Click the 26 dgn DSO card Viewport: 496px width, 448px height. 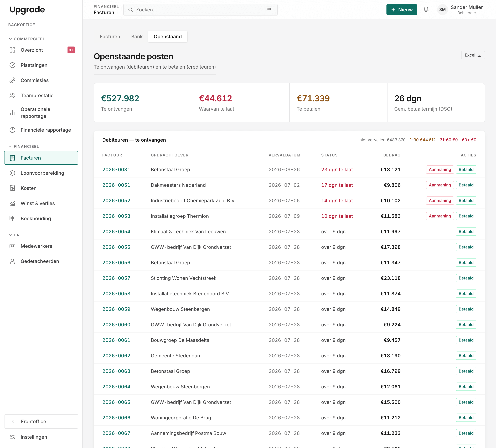436,103
